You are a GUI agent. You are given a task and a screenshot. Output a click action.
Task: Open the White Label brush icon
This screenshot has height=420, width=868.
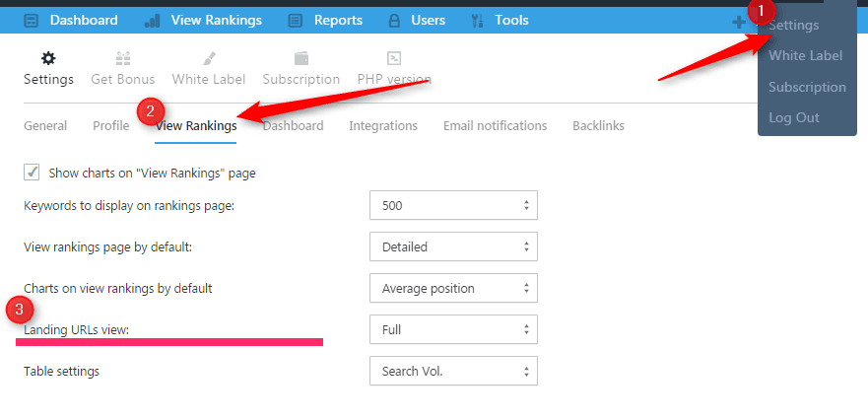[x=209, y=58]
